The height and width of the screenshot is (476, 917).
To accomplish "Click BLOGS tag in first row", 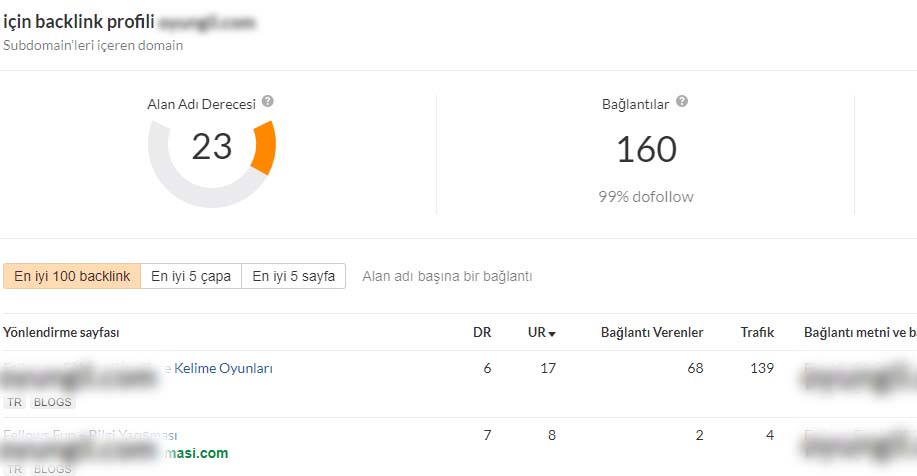I will (53, 402).
